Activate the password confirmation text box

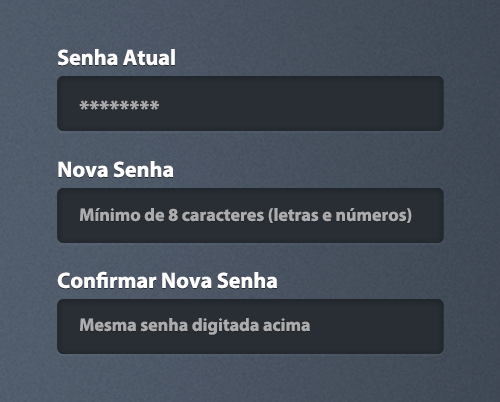[x=250, y=326]
